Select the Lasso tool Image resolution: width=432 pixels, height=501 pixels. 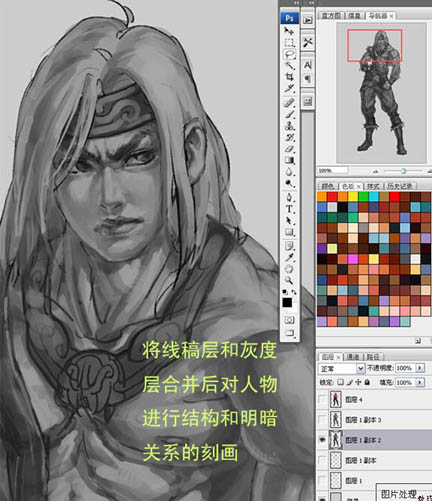pos(290,54)
